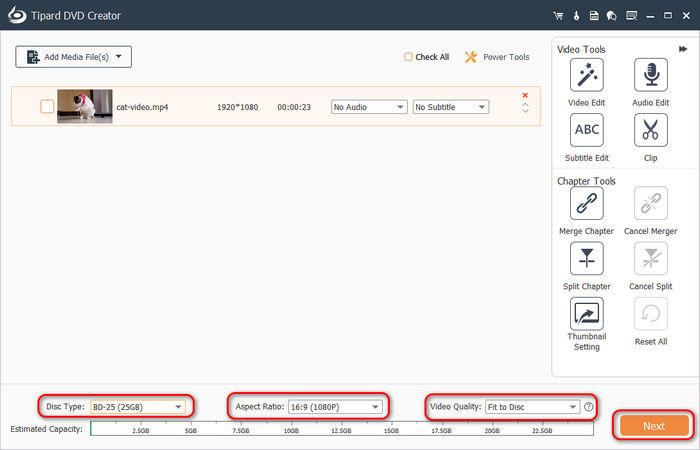The image size is (700, 450).
Task: Remove cat-video.mp4 with red X
Action: point(525,95)
